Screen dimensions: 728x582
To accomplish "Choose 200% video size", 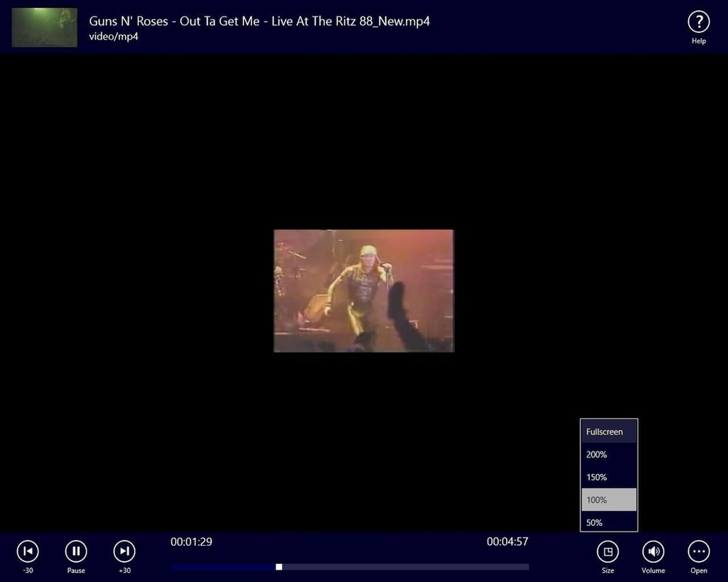I will click(609, 454).
